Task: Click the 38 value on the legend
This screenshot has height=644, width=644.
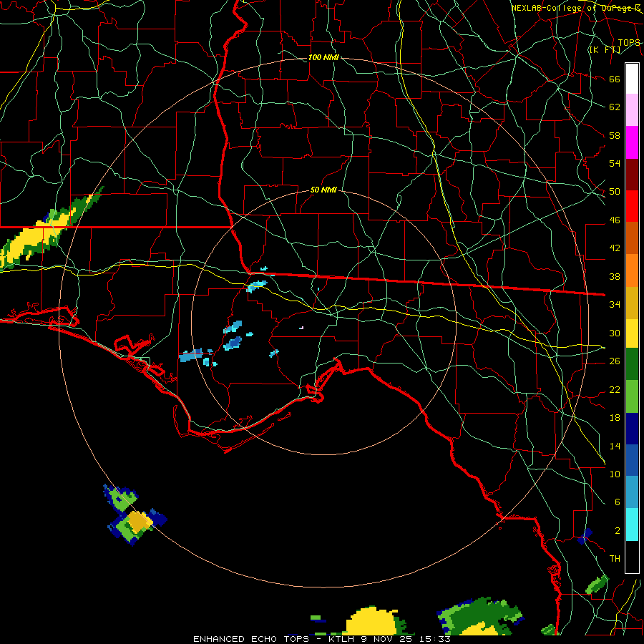Action: [x=615, y=276]
